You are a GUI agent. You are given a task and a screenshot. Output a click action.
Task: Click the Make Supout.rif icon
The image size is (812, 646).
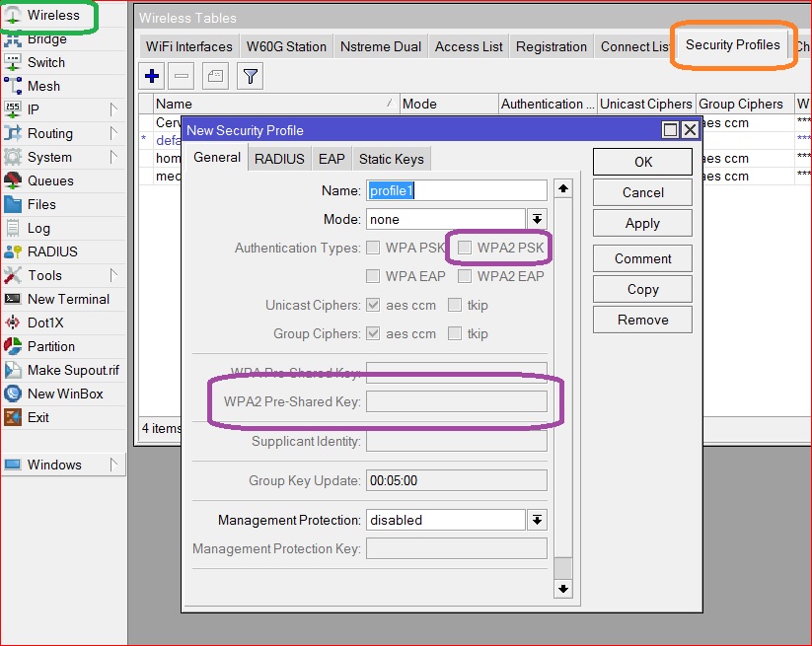pyautogui.click(x=13, y=370)
